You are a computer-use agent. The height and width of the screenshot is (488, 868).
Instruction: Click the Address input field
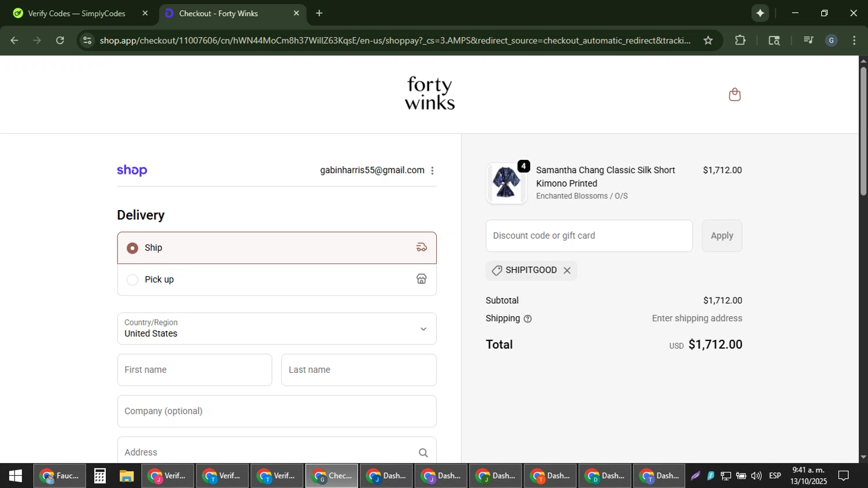tap(277, 451)
